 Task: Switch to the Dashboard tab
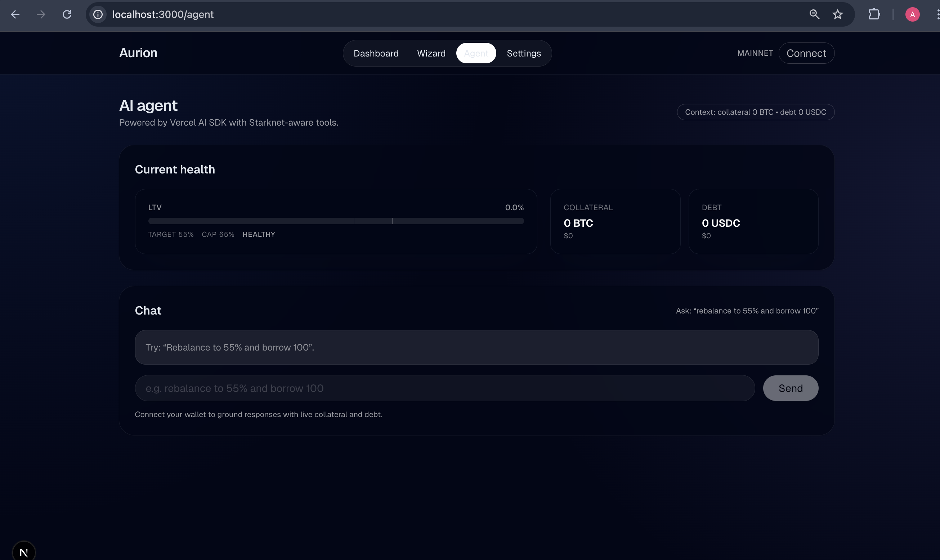(376, 53)
